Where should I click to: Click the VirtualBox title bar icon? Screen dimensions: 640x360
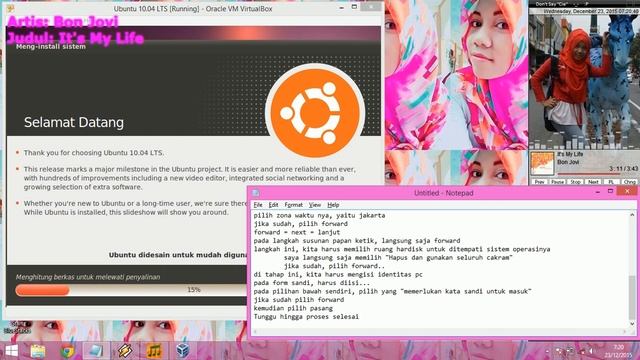(10, 8)
